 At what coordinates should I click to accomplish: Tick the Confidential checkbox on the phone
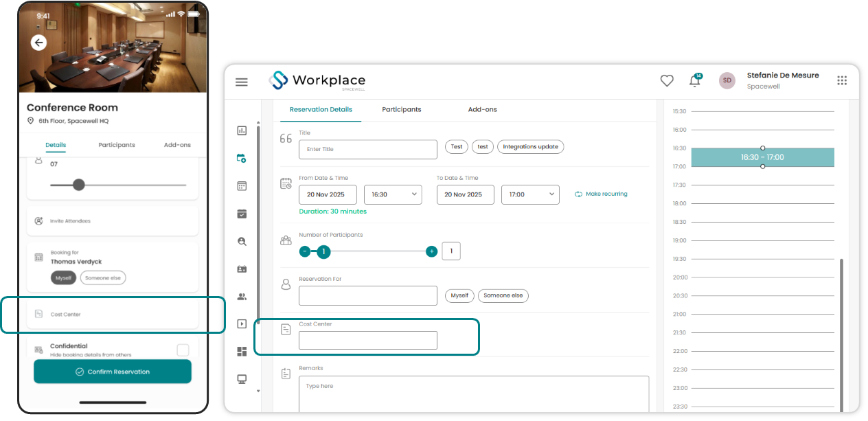tap(183, 350)
